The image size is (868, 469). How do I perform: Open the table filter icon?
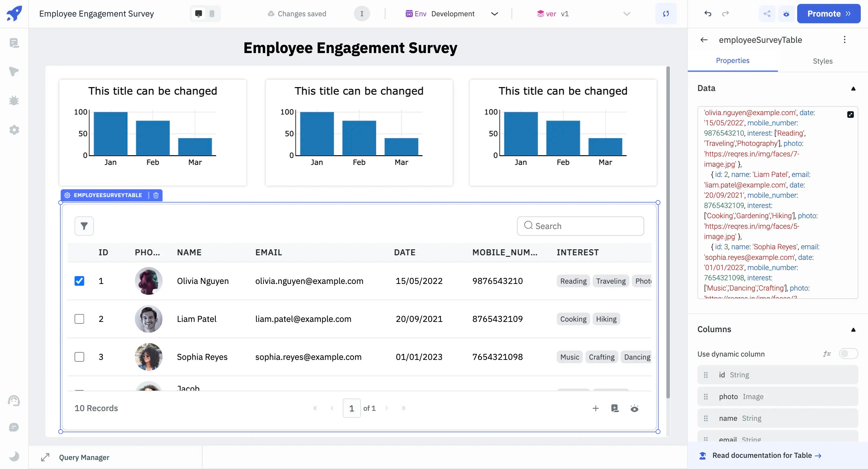pyautogui.click(x=84, y=226)
